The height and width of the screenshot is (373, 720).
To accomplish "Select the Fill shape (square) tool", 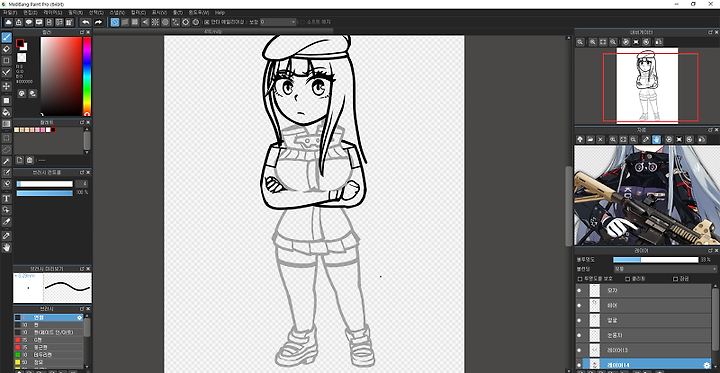I will (6, 100).
